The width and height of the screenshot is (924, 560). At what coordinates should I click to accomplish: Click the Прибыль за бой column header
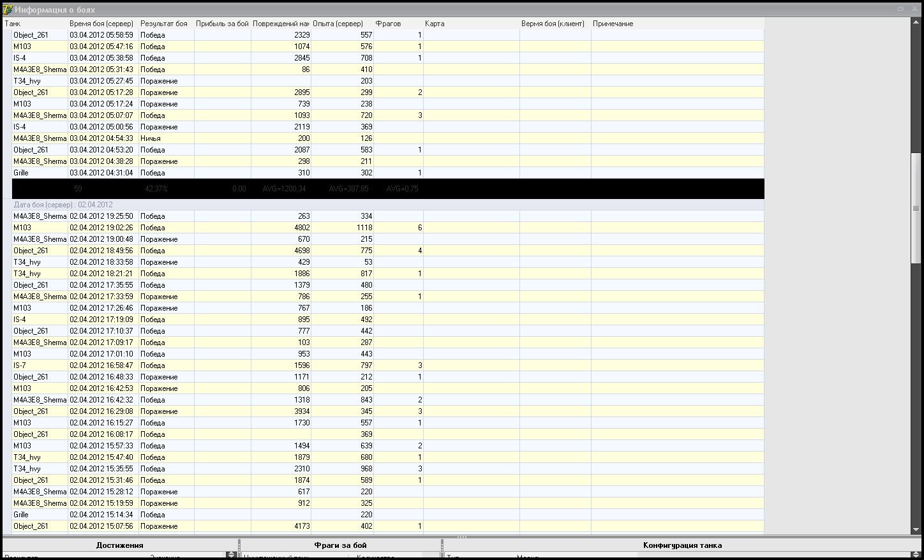point(223,24)
